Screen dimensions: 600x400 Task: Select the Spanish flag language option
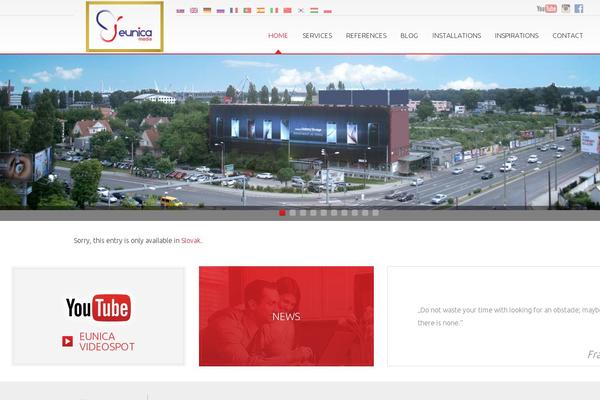[261, 11]
